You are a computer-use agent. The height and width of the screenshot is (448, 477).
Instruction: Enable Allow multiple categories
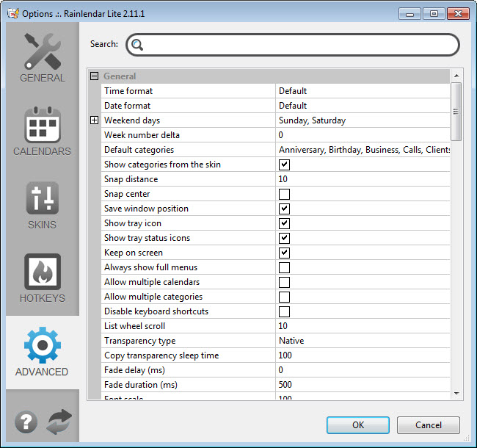(x=284, y=297)
